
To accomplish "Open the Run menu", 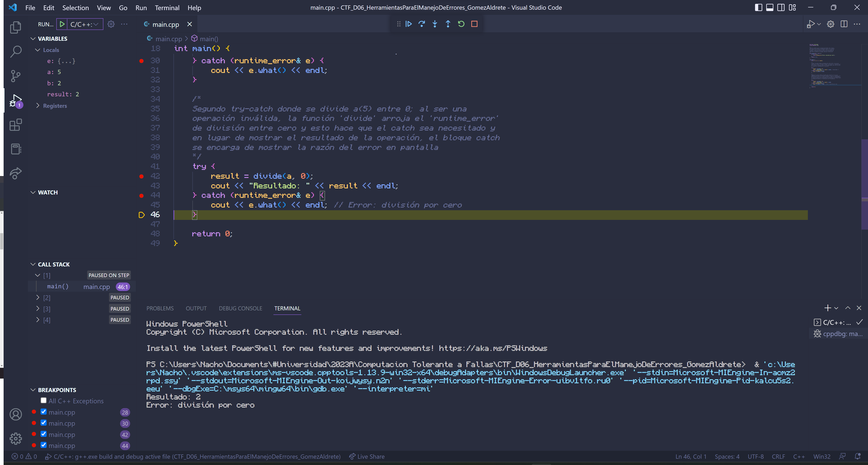I will pyautogui.click(x=141, y=7).
